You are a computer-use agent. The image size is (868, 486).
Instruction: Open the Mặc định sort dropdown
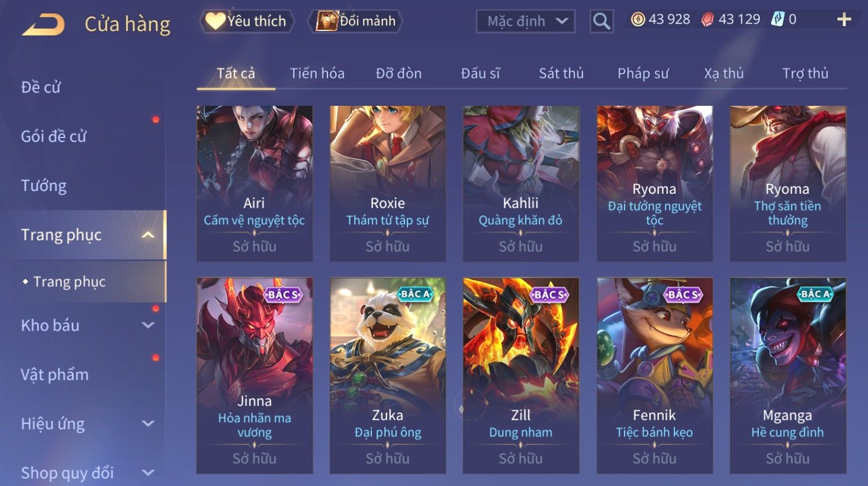tap(526, 21)
